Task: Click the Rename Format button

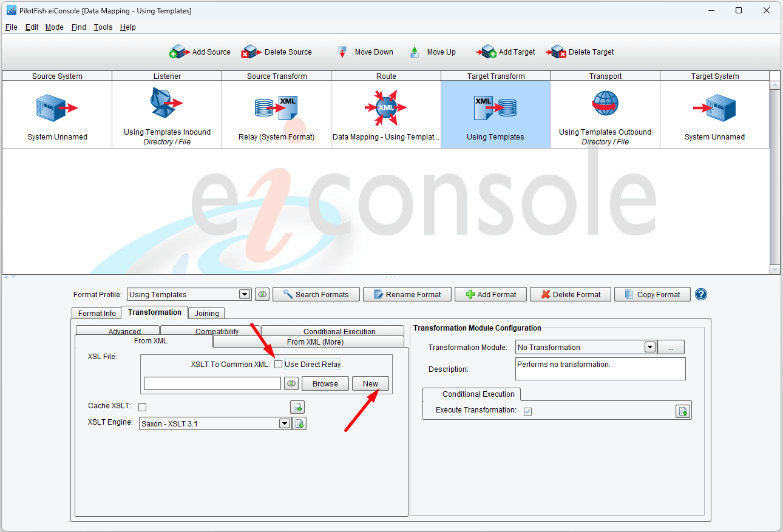Action: point(407,294)
